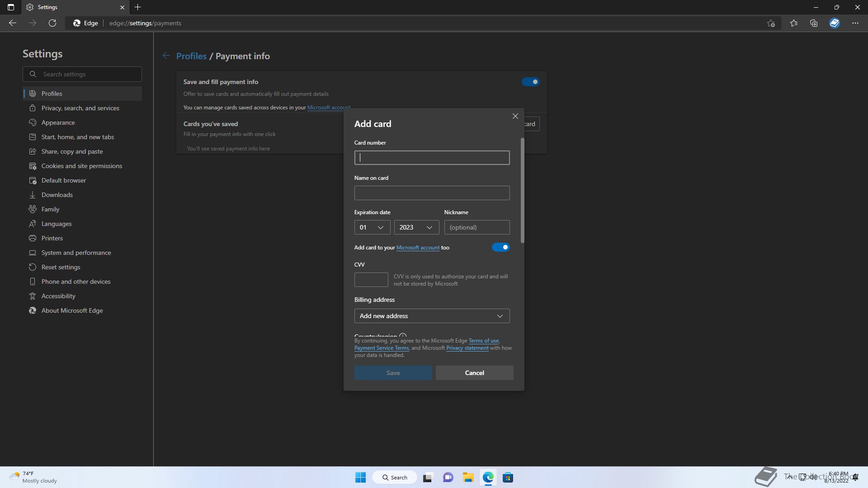Click the Save button
Screen dimensions: 868x488
click(393, 373)
